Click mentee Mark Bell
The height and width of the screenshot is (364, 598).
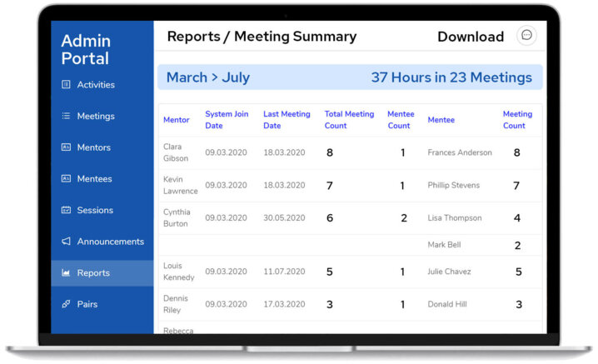pos(444,245)
